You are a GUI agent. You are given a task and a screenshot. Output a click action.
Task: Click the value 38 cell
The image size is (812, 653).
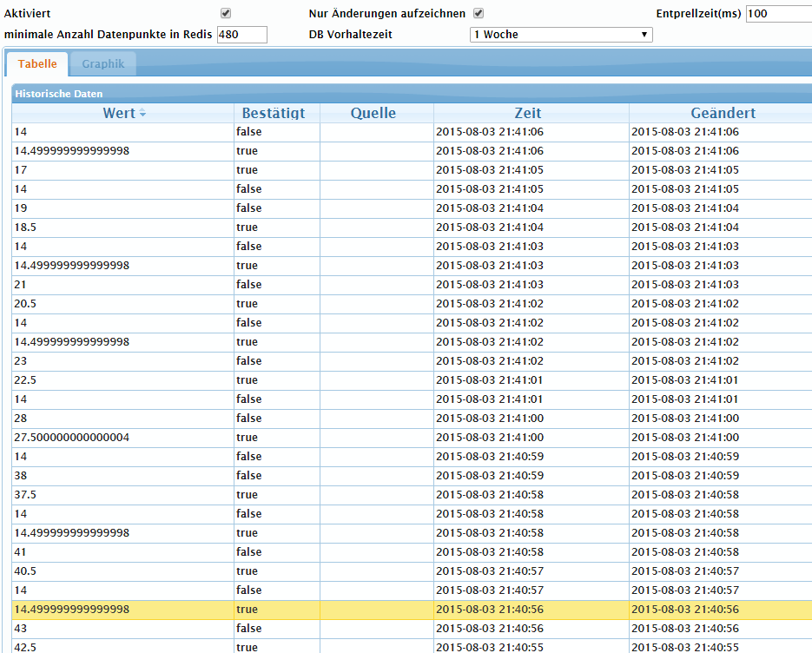pyautogui.click(x=123, y=476)
